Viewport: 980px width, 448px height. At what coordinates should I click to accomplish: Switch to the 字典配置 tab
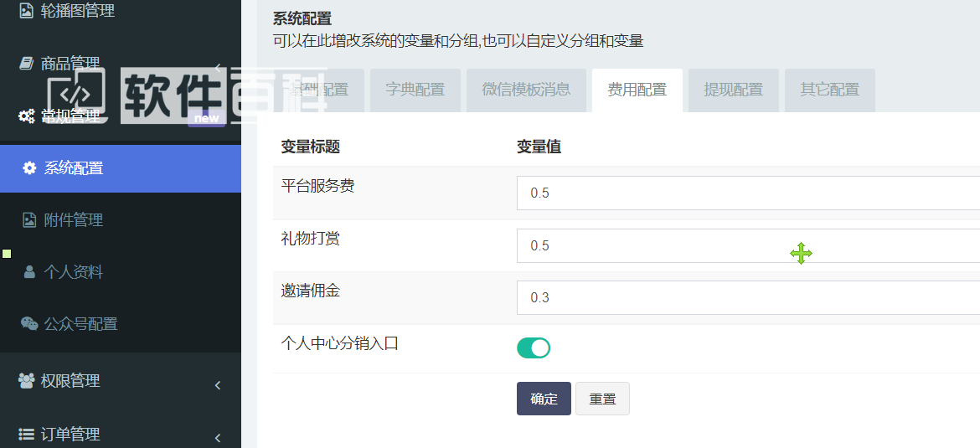coord(415,90)
